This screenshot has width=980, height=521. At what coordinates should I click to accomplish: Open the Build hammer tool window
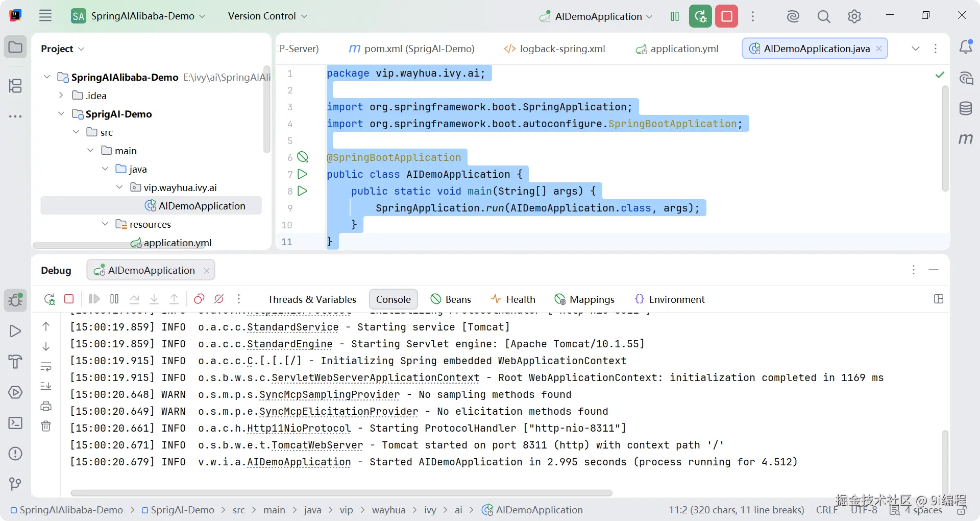click(15, 362)
